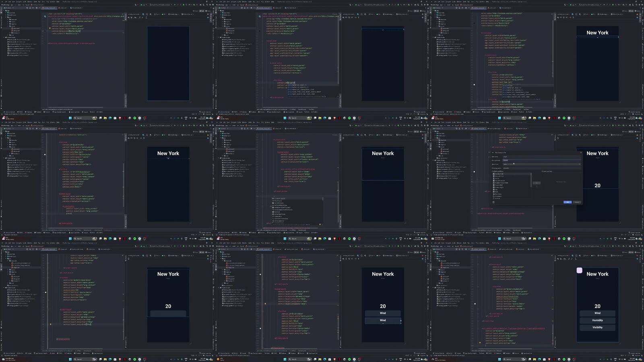Select the purple image in the Humidity-preview frame
Image resolution: width=644 pixels, height=362 pixels.
tap(580, 271)
